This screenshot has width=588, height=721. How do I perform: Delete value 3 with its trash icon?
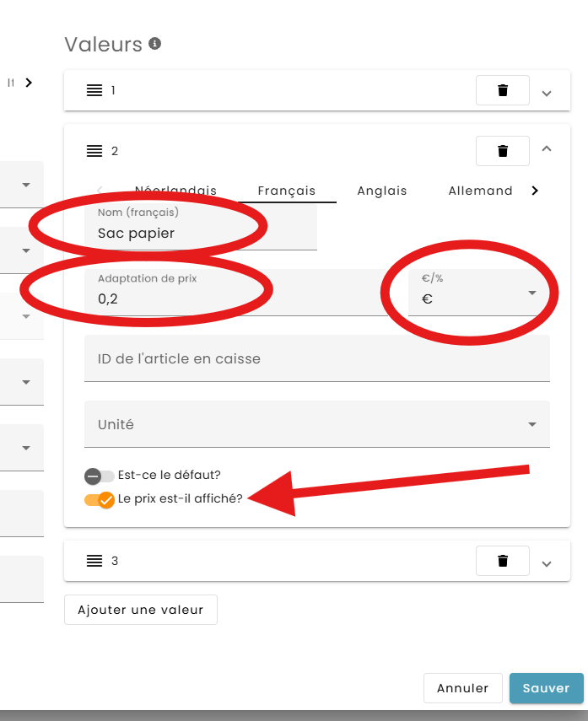(x=503, y=561)
